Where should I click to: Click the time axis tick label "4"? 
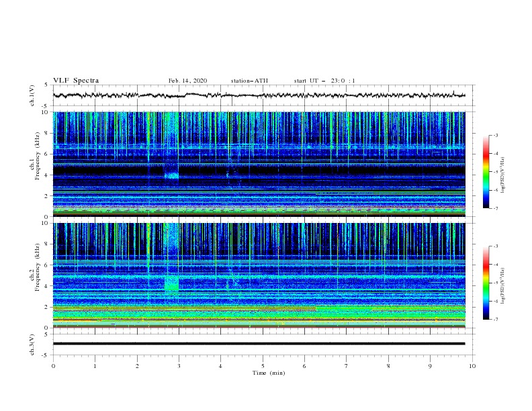point(220,366)
